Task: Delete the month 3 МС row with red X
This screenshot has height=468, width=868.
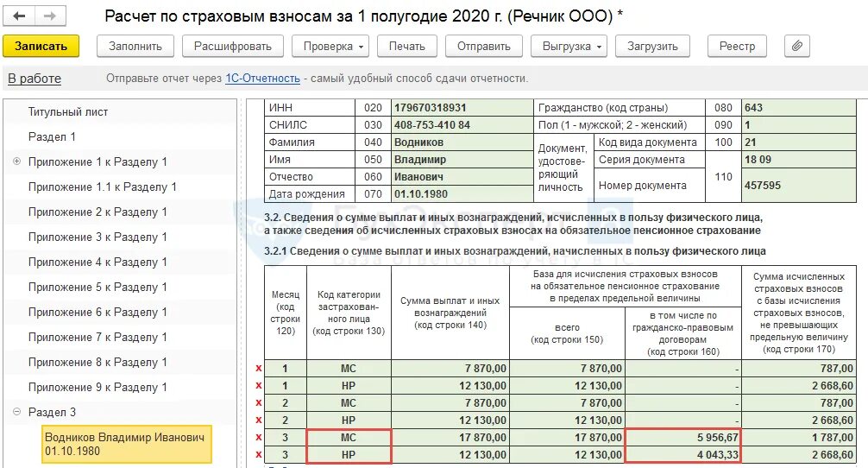Action: 259,438
